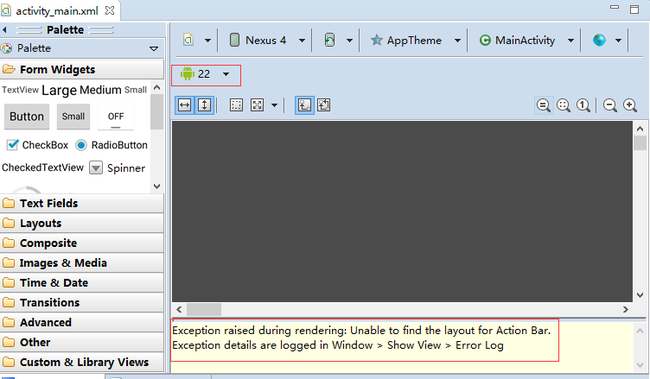Select the RadioButton widget
Image resolution: width=650 pixels, height=379 pixels.
[112, 145]
